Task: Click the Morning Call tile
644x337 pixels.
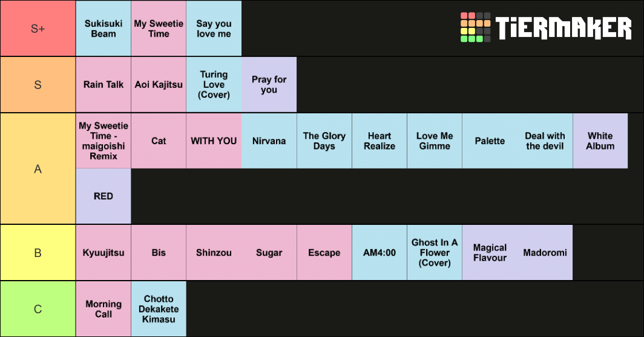Action: [x=103, y=309]
